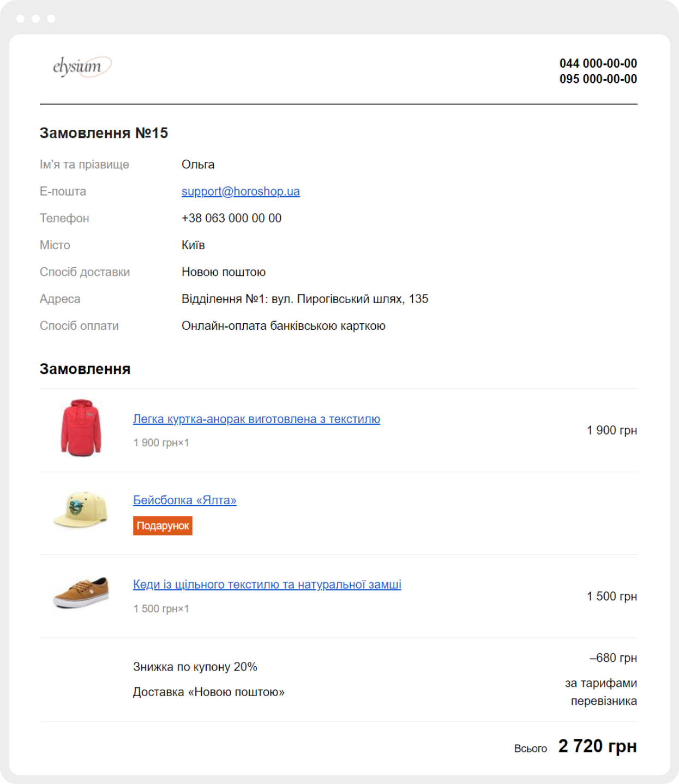
Task: Click the yellow baseball cap thumbnail
Action: [81, 510]
